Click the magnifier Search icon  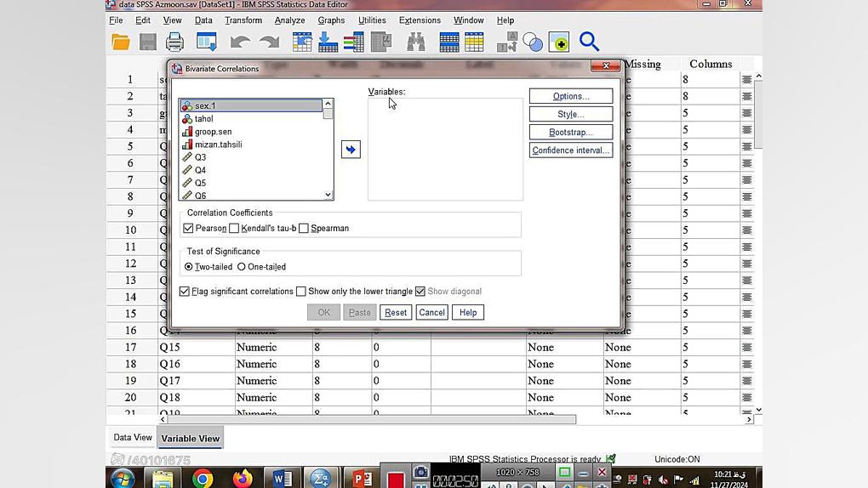589,42
